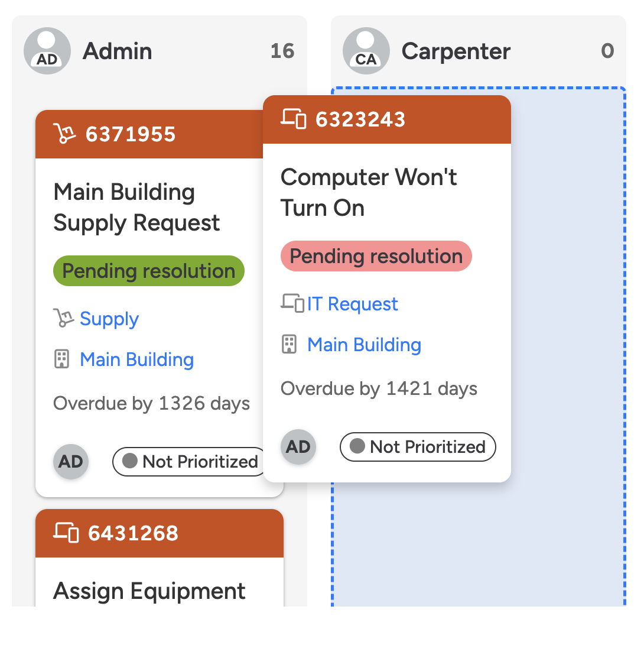The height and width of the screenshot is (645, 644).
Task: Open the Assign Equipment ticket title
Action: [149, 591]
